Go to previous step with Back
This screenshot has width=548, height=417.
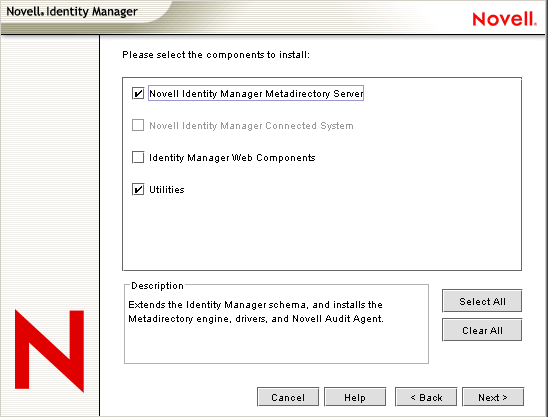click(426, 397)
